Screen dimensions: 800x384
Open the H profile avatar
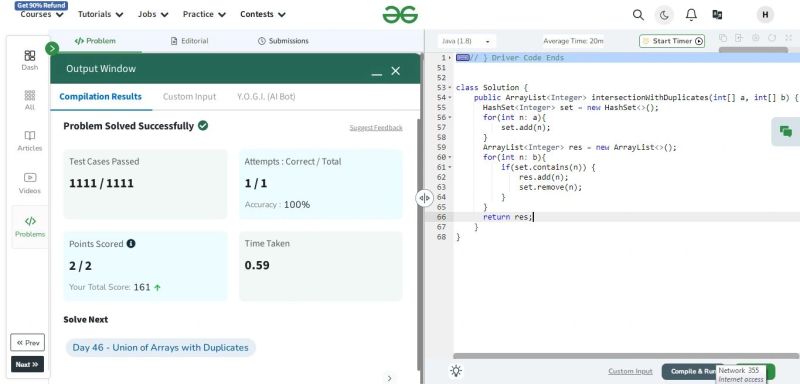pos(765,15)
